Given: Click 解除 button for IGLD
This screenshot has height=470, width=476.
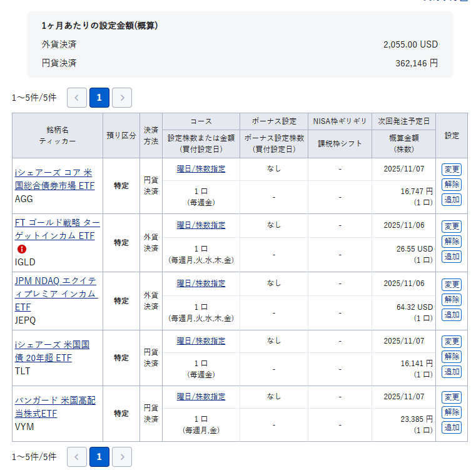Looking at the screenshot, I should 451,242.
